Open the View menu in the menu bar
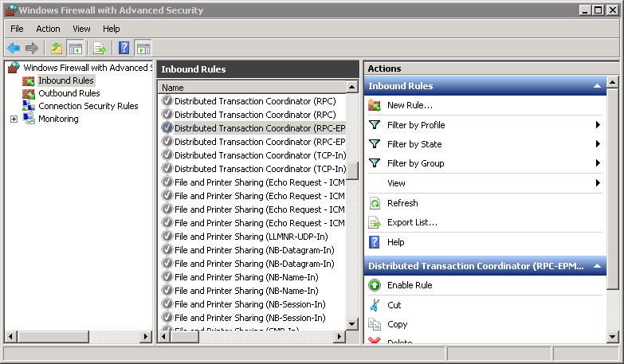Viewport: 624px width, 364px height. 81,29
